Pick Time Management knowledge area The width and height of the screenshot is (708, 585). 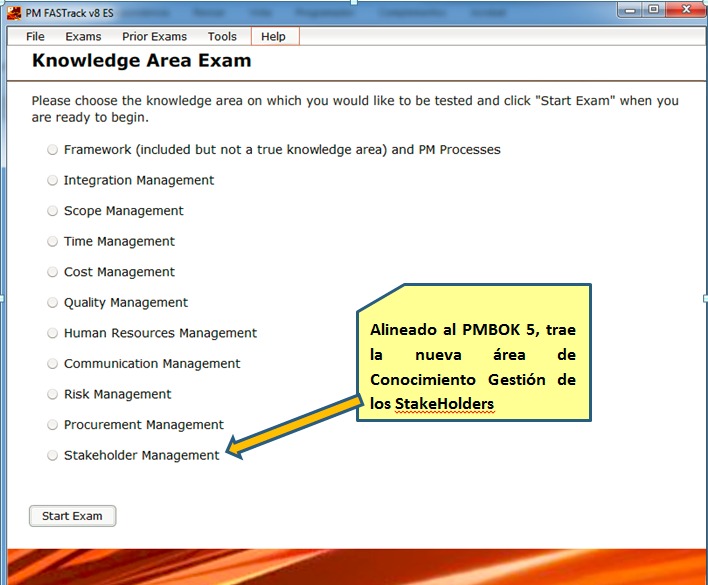click(x=52, y=241)
